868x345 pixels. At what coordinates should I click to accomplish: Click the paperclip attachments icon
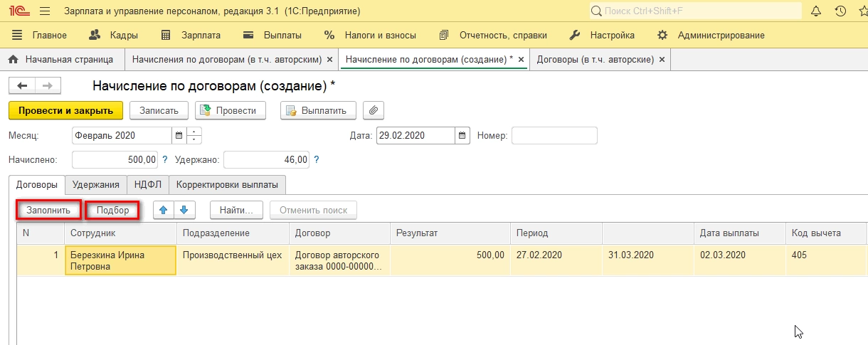click(374, 110)
